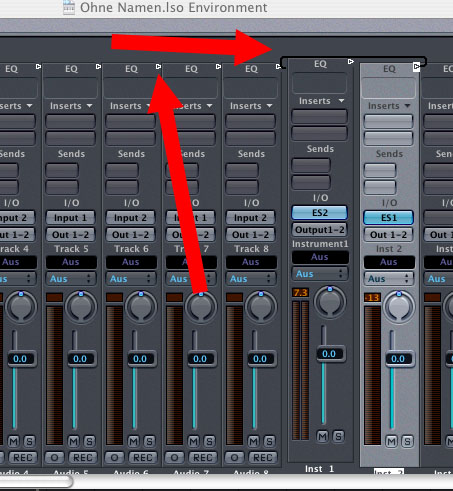Click the Track 5 cable output arrow
The height and width of the screenshot is (491, 453).
pos(98,67)
